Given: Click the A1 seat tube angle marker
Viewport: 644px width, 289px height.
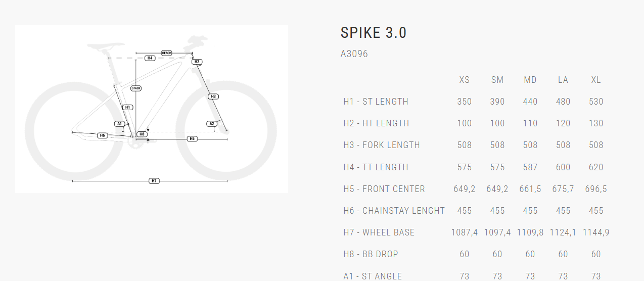Looking at the screenshot, I should pyautogui.click(x=120, y=124).
